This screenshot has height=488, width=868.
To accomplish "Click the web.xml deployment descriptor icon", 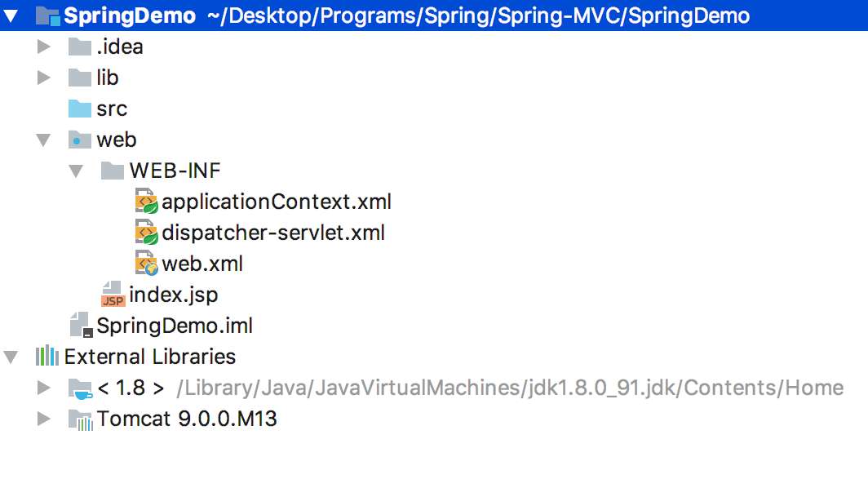I will tap(147, 264).
